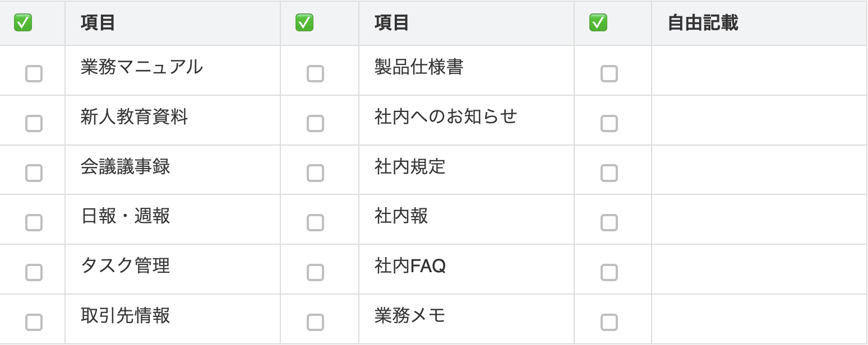Tick the last row's 自由記載 checkbox

[x=609, y=322]
